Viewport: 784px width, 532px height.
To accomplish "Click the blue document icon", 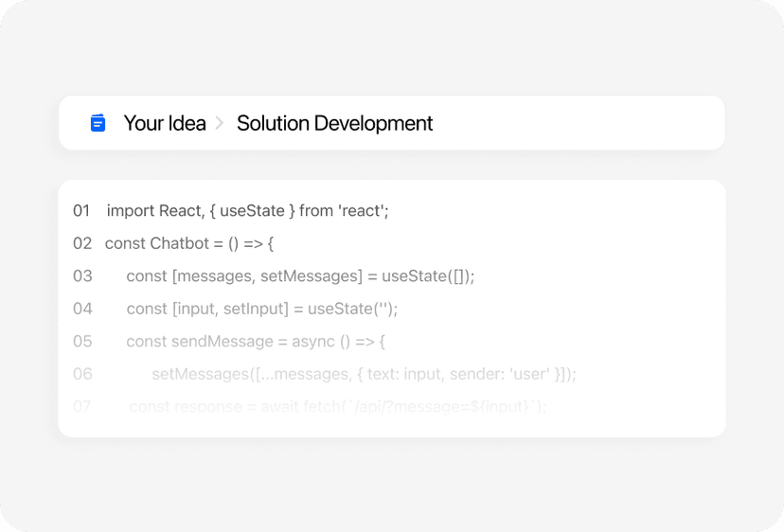I will 98,123.
